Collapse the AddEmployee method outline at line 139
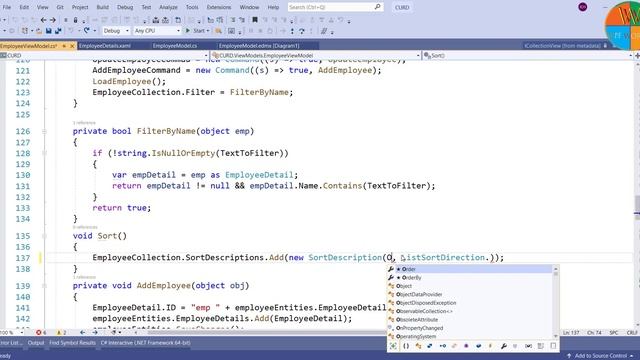 (44, 286)
